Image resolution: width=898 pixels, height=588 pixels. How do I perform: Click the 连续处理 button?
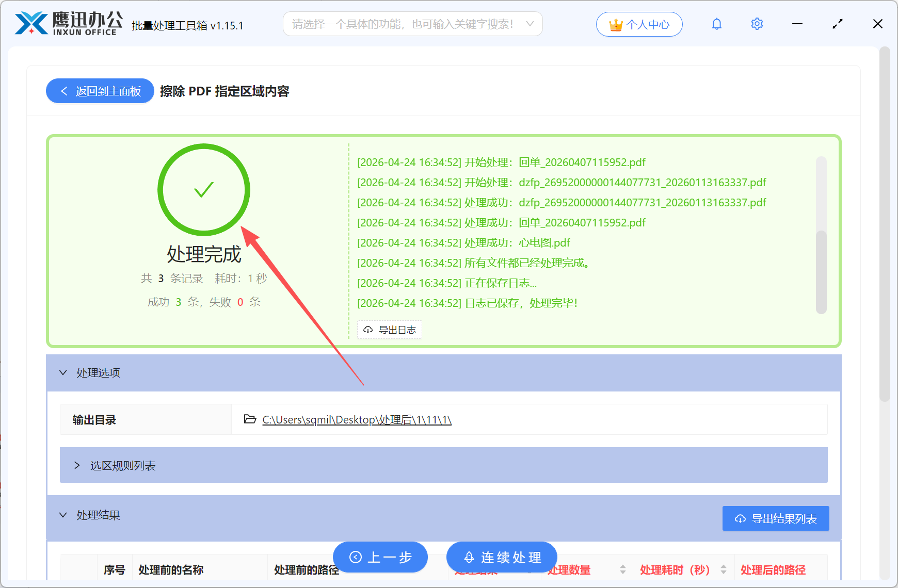(501, 557)
